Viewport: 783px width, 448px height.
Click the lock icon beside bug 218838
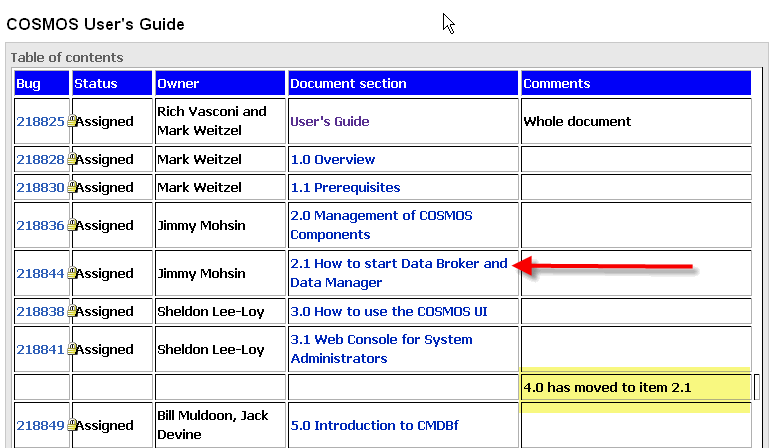72,310
